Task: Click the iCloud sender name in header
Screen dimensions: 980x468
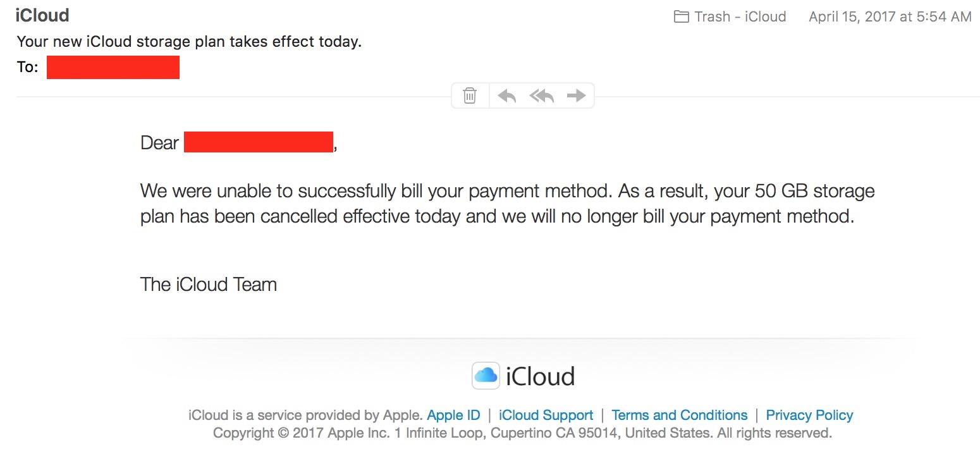Action: 42,15
